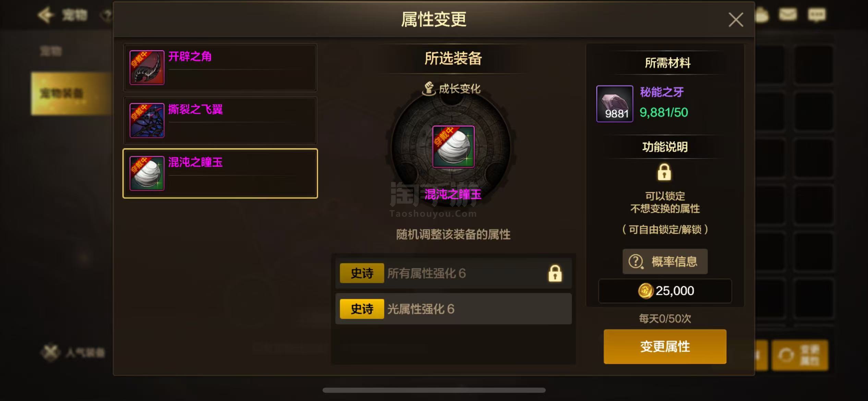The height and width of the screenshot is (401, 868).
Task: Open the 宠物 side tab
Action: click(x=51, y=51)
